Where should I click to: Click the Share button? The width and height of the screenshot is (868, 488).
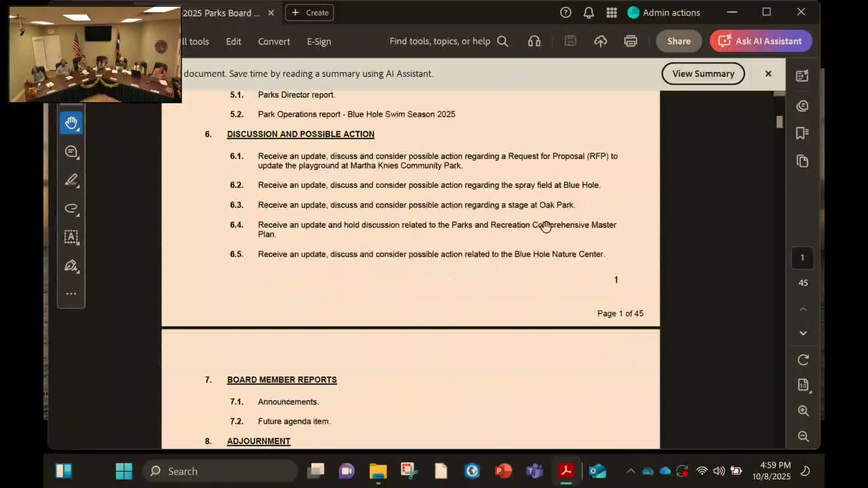tap(679, 41)
